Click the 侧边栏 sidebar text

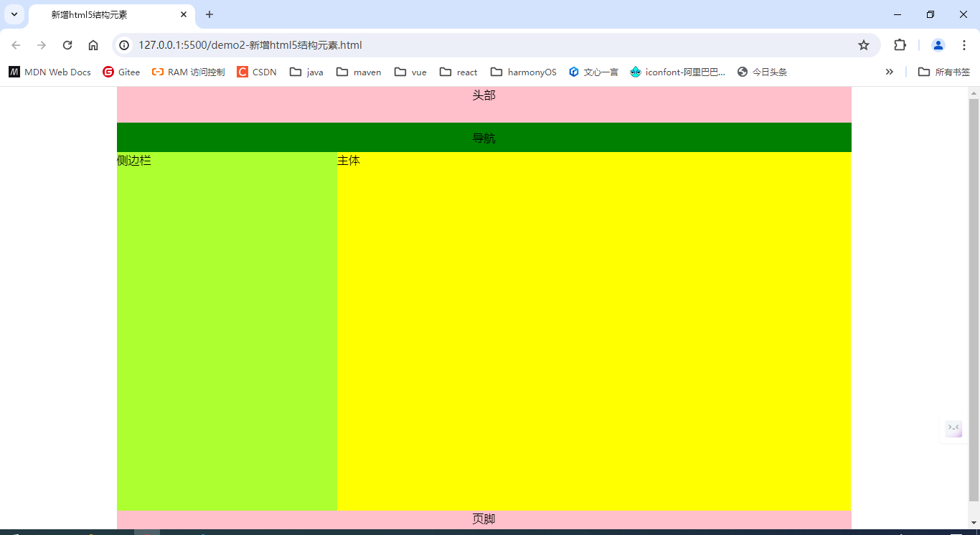[x=134, y=161]
